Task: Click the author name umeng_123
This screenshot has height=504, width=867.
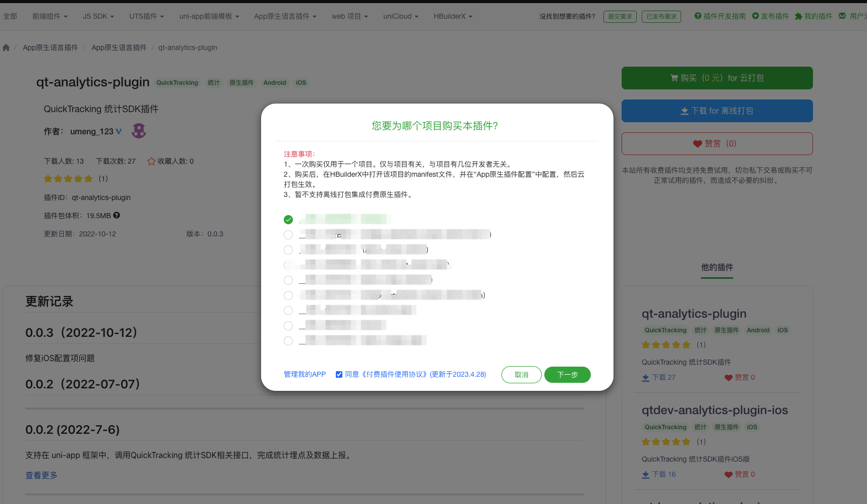Action: click(x=92, y=131)
